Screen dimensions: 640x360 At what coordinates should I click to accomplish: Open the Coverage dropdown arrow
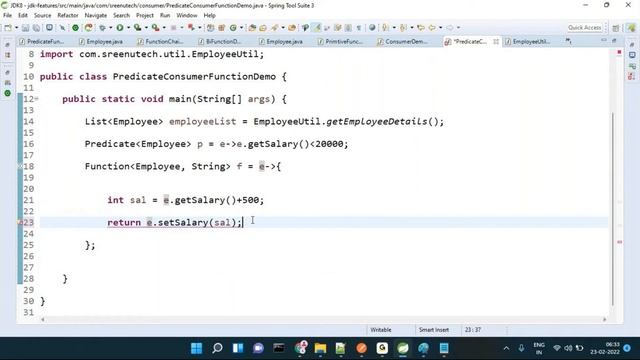[146, 28]
